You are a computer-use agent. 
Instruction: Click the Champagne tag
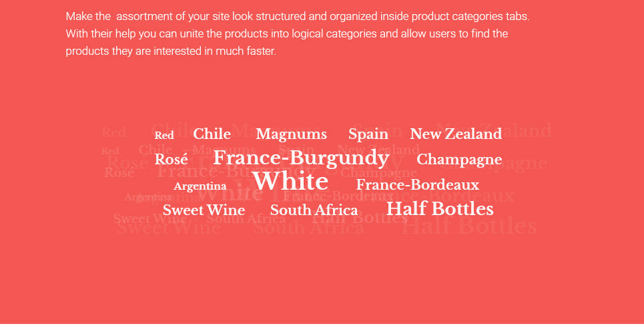coord(459,160)
